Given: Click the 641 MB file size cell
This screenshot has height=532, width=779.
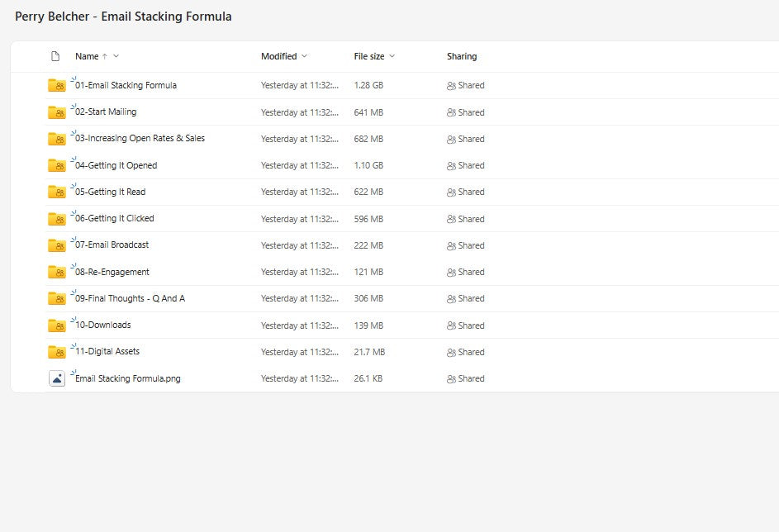Looking at the screenshot, I should [368, 112].
